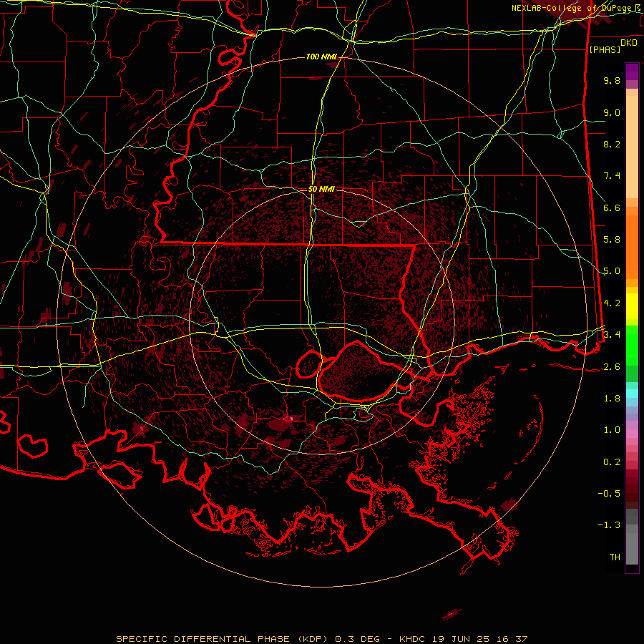Pick the purple top segment of color bar
Image resolution: width=644 pixels, height=644 pixels.
point(632,72)
